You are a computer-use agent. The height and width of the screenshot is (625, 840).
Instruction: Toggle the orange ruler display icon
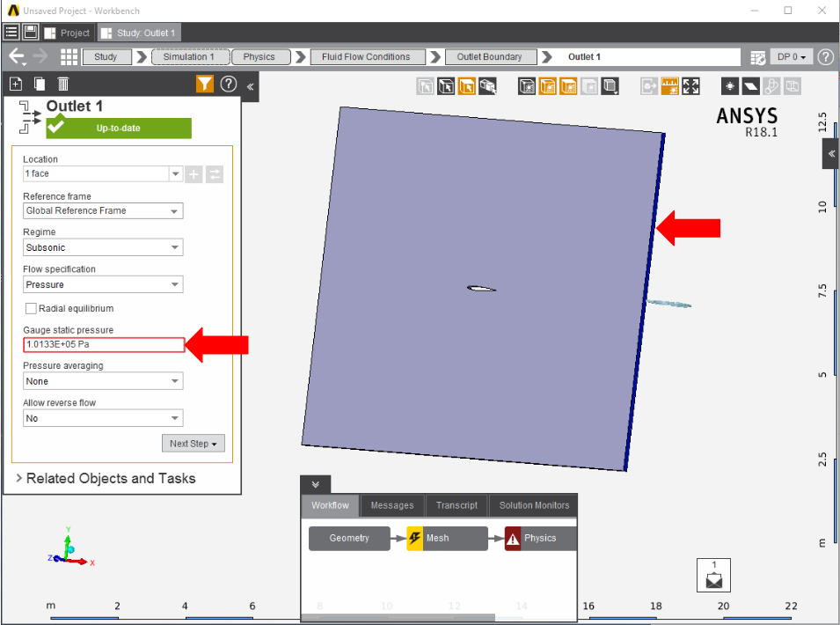coord(669,86)
